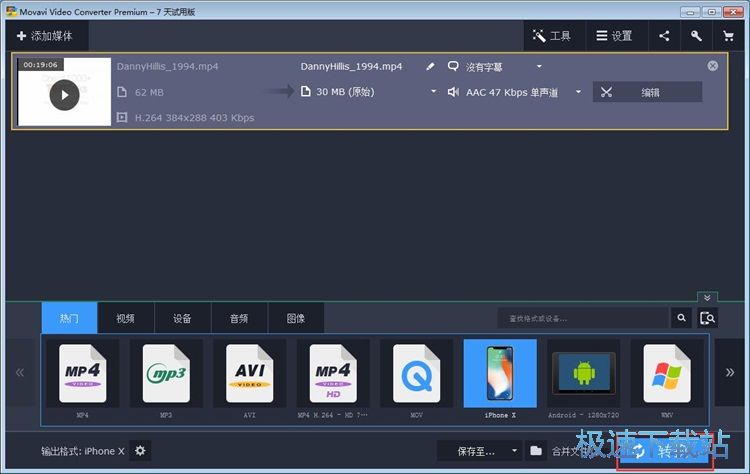The image size is (750, 474).
Task: Switch to the Images (图像) tab
Action: coord(296,318)
